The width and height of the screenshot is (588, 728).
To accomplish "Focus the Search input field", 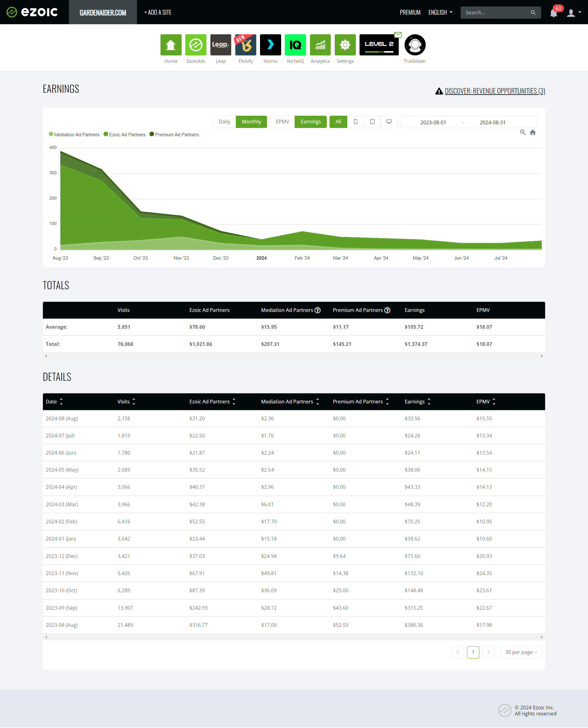I will pyautogui.click(x=496, y=13).
